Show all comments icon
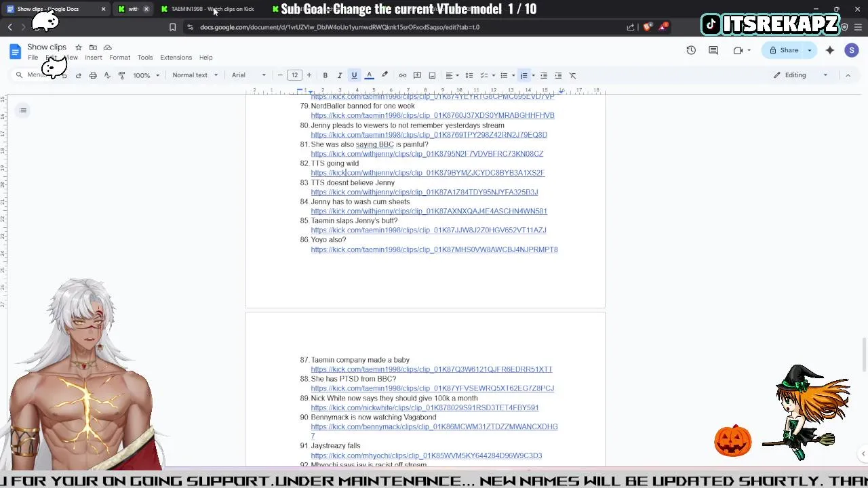The height and width of the screenshot is (488, 868). pyautogui.click(x=713, y=50)
